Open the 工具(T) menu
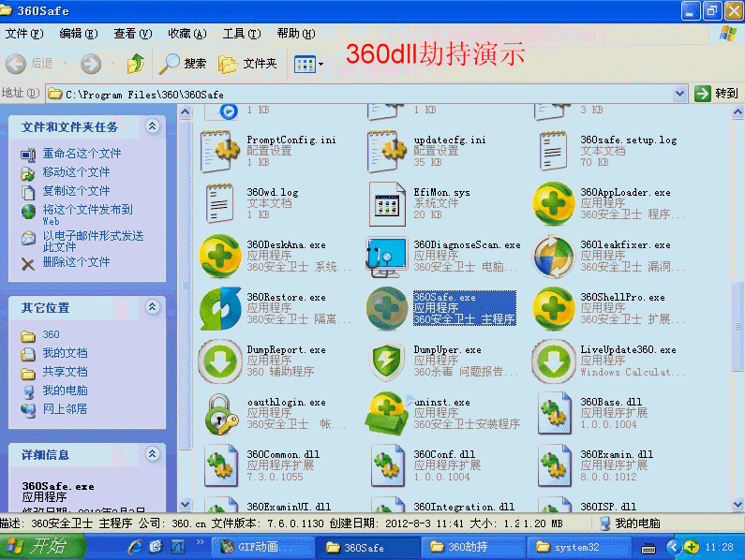Image resolution: width=745 pixels, height=560 pixels. (x=242, y=34)
